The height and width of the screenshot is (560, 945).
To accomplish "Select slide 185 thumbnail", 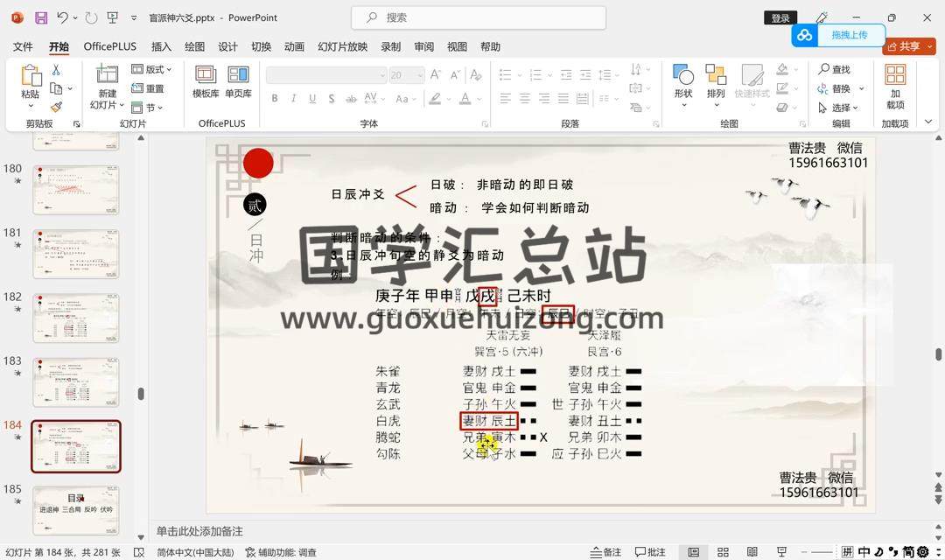I will [x=76, y=511].
